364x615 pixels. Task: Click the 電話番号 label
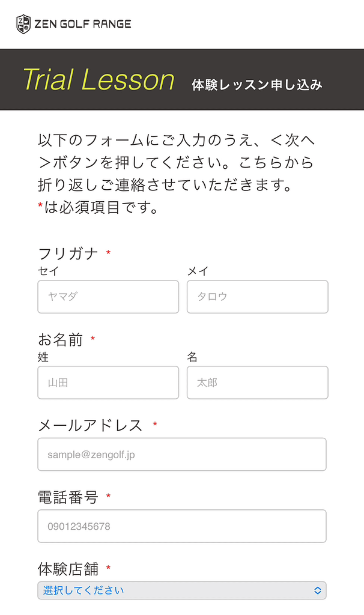pos(67,497)
